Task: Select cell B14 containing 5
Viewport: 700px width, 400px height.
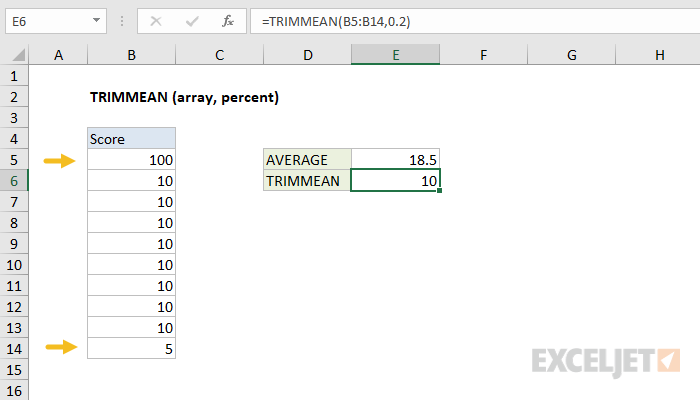Action: [131, 349]
